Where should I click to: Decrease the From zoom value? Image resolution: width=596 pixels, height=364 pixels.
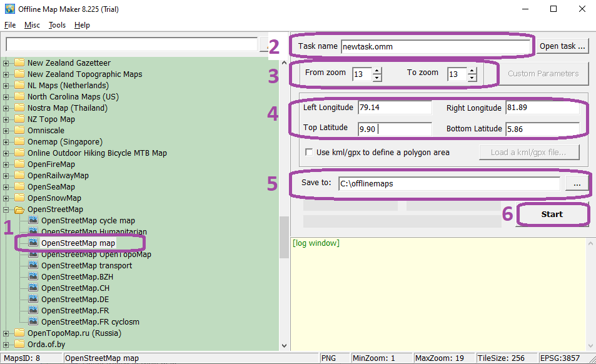pyautogui.click(x=376, y=78)
